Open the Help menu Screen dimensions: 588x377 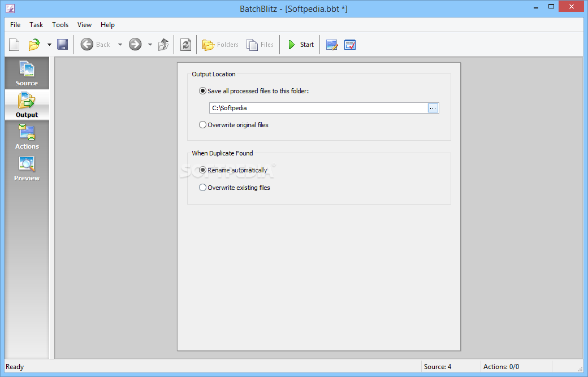pyautogui.click(x=107, y=25)
